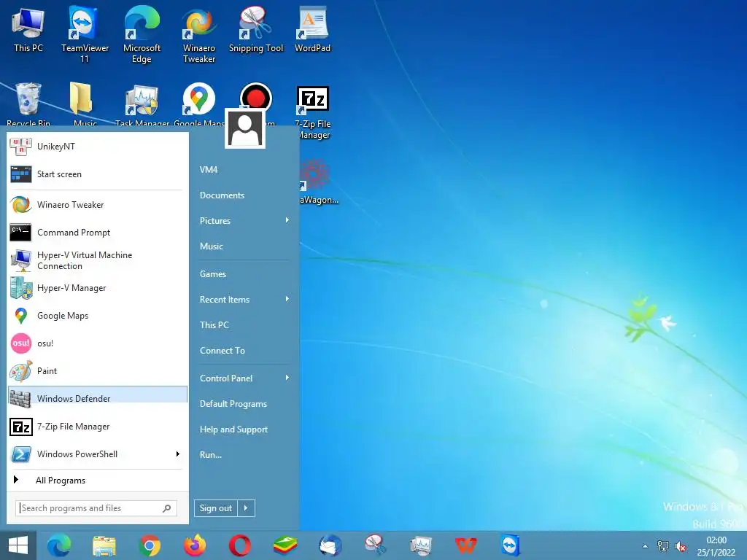Open Snipping Tool from the taskbar
Image resolution: width=747 pixels, height=560 pixels.
pos(376,545)
